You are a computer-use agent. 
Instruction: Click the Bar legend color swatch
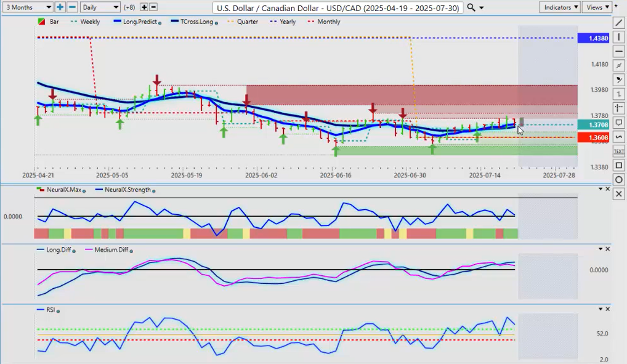click(x=41, y=22)
